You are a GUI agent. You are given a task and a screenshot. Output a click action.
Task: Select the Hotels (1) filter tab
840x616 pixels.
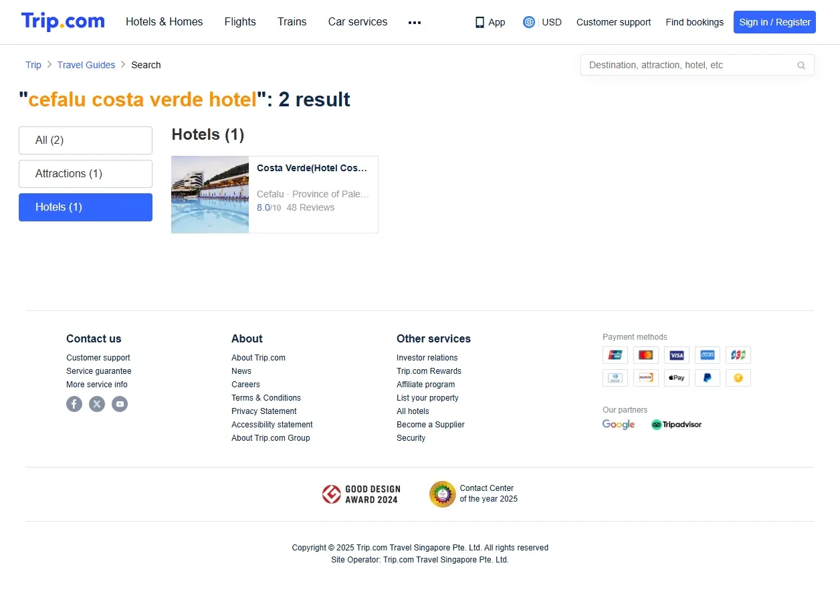[86, 207]
